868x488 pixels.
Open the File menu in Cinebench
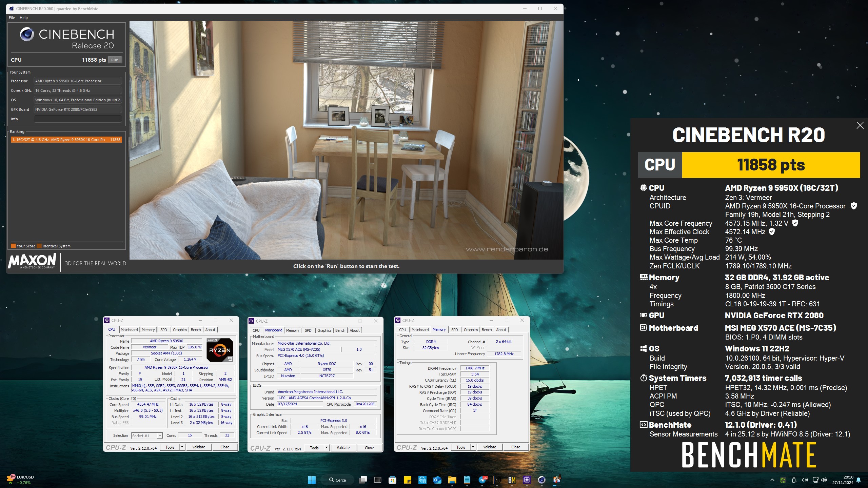12,18
